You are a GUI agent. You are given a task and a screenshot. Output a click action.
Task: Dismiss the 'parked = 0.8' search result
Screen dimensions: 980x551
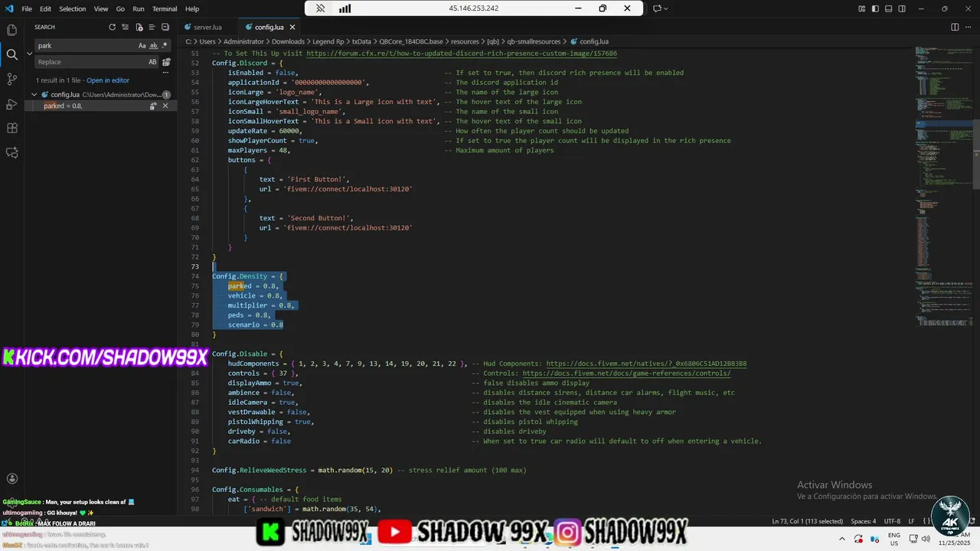[166, 106]
